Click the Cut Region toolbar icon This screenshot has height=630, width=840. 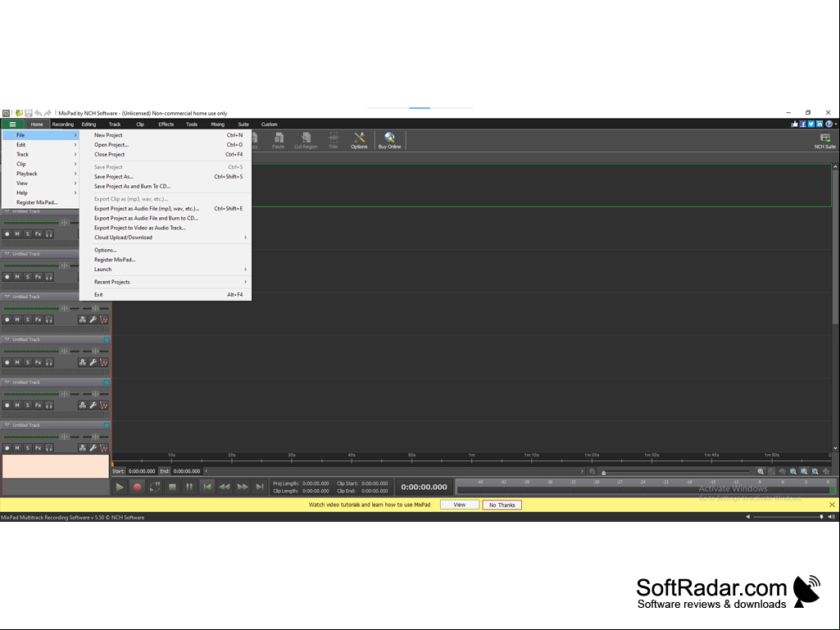click(x=306, y=140)
